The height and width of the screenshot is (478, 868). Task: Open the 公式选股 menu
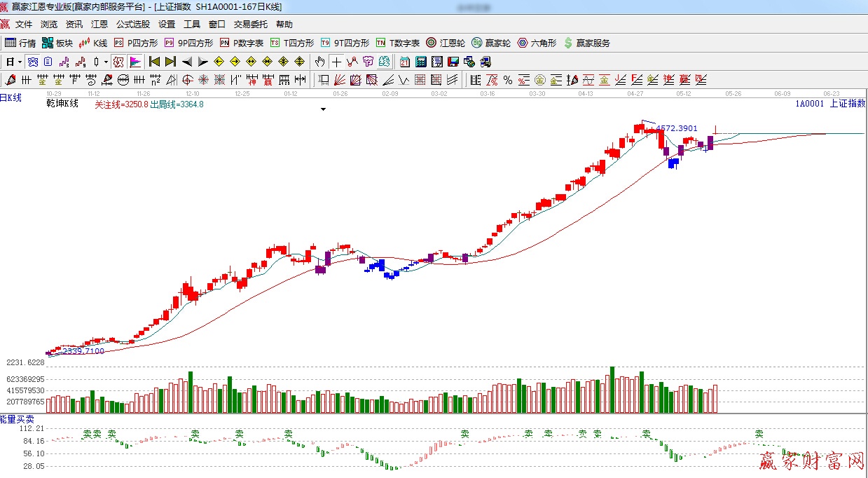(x=132, y=25)
